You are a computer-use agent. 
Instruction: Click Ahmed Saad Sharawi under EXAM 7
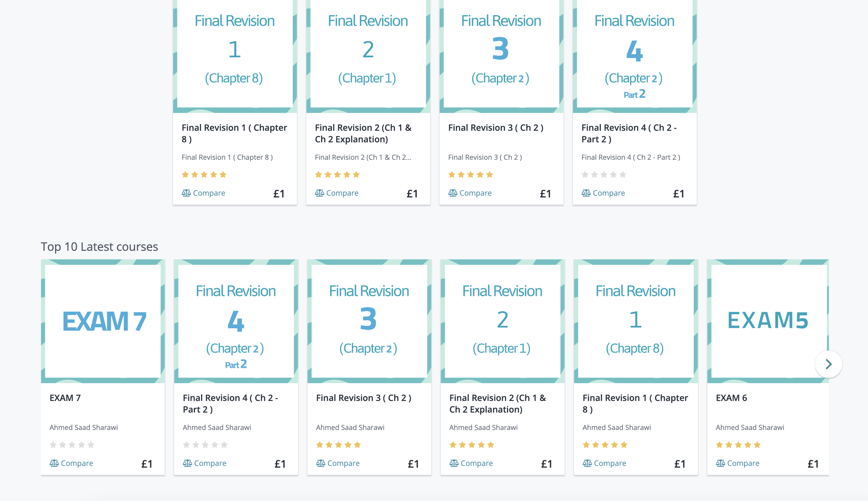tap(83, 427)
